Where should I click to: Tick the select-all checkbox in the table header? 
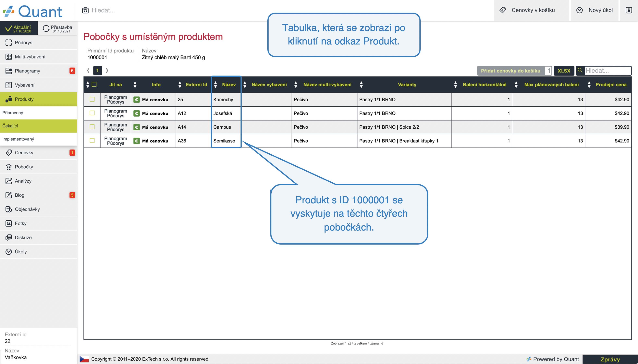[x=94, y=84]
